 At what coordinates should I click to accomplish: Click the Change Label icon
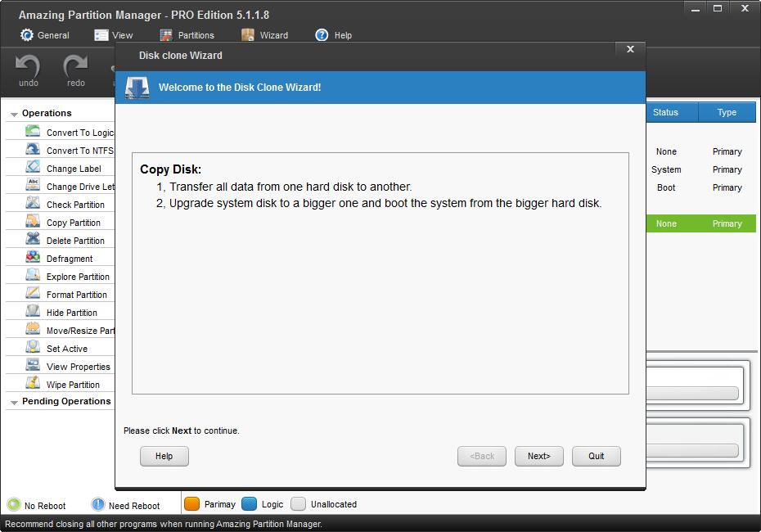click(33, 167)
